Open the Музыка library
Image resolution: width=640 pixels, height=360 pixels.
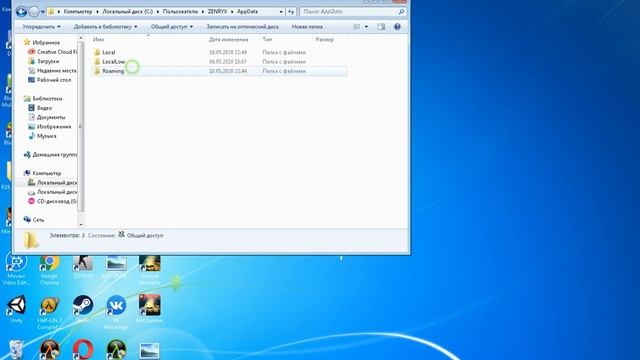(47, 136)
